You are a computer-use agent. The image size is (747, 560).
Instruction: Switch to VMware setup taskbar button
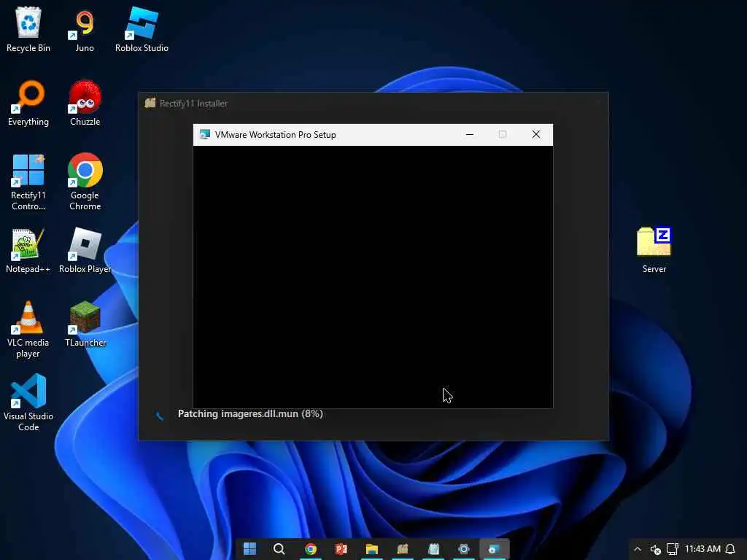(x=494, y=549)
